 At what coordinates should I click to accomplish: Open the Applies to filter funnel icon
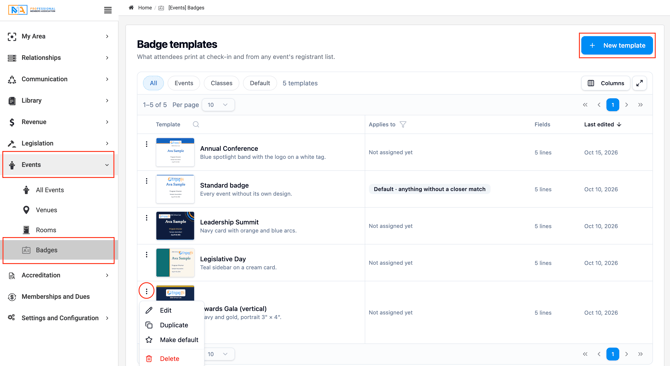tap(403, 124)
